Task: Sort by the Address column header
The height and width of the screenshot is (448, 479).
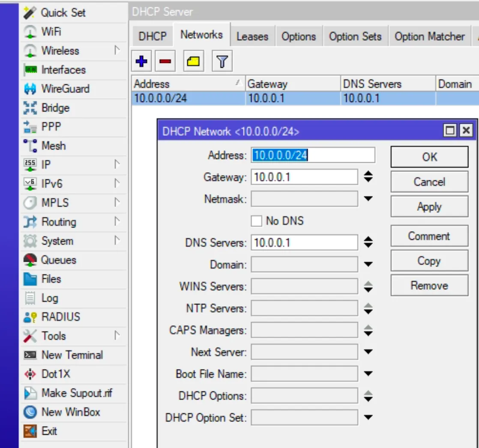Action: click(x=188, y=84)
